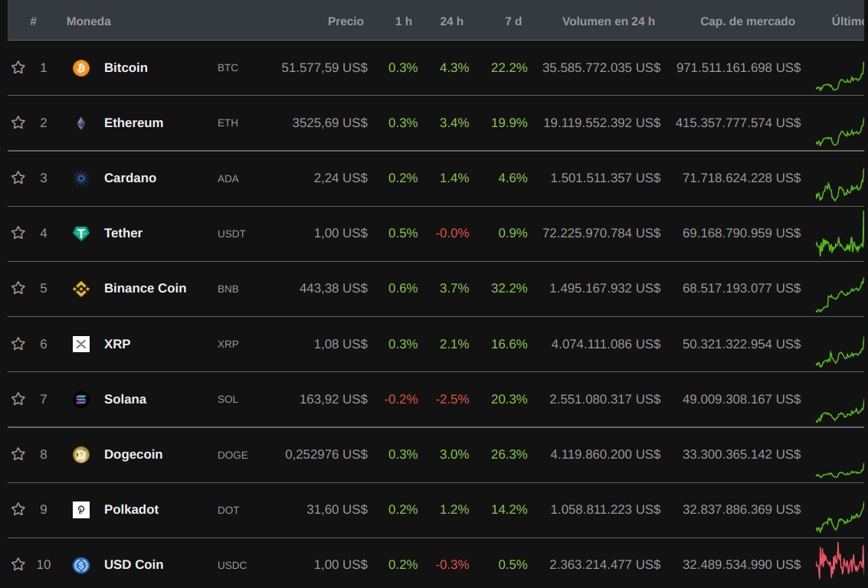868x588 pixels.
Task: Sort by rank # column header
Action: 33,21
